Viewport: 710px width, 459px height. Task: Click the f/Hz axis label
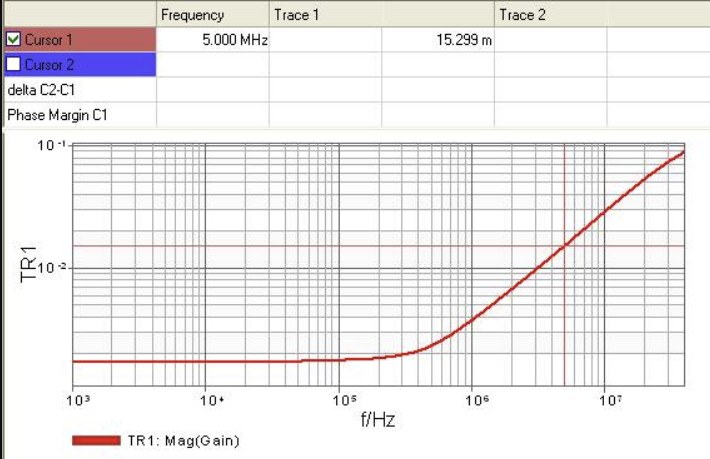point(378,420)
